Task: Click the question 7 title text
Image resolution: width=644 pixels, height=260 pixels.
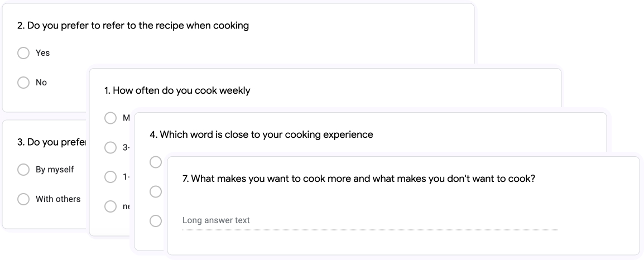Action: [359, 179]
